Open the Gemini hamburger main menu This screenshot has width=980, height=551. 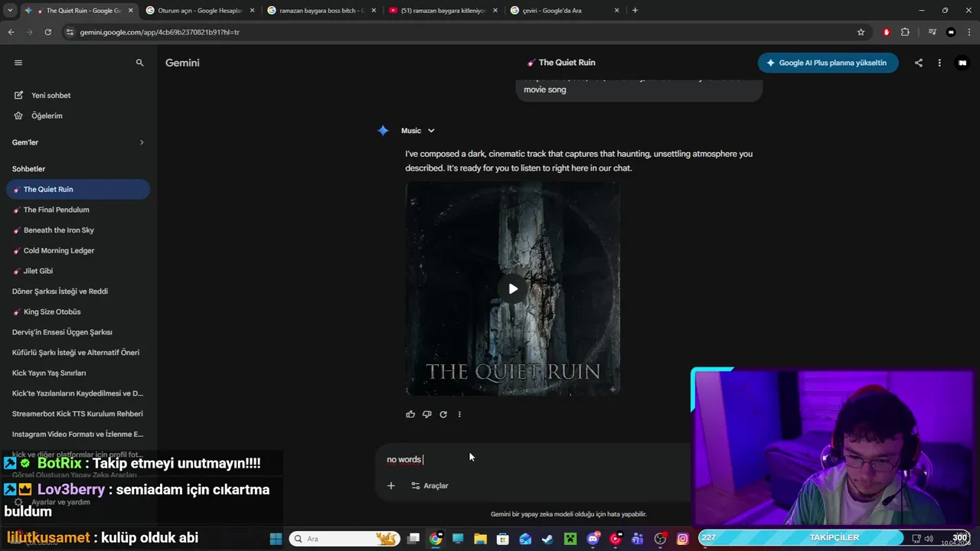tap(18, 63)
